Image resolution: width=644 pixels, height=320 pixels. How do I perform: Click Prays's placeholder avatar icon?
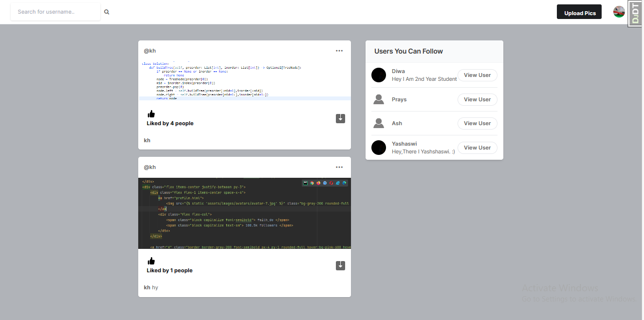379,99
